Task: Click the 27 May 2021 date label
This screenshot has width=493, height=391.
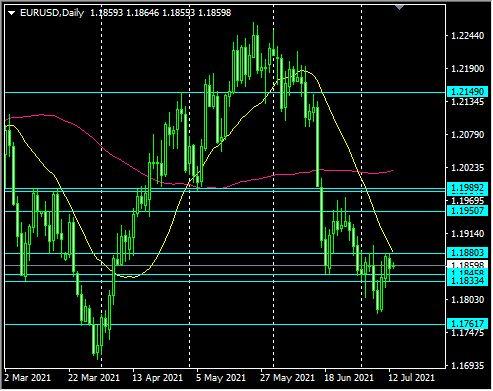Action: (287, 378)
